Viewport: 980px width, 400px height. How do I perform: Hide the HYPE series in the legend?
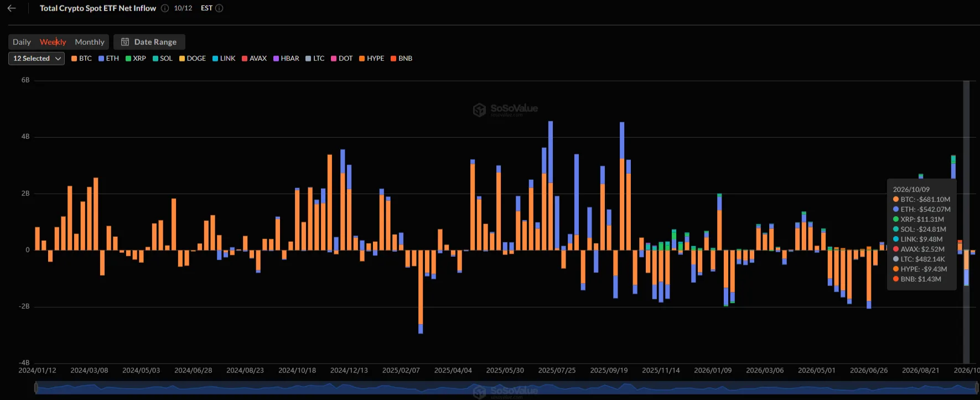(372, 59)
